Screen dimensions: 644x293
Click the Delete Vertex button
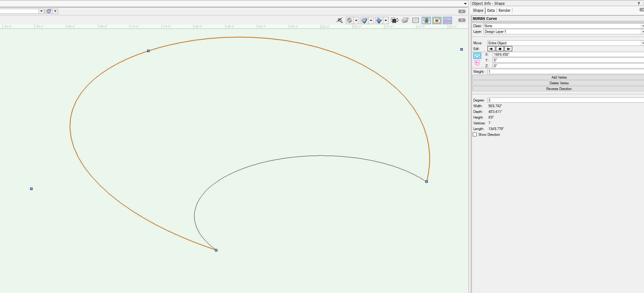[x=558, y=83]
